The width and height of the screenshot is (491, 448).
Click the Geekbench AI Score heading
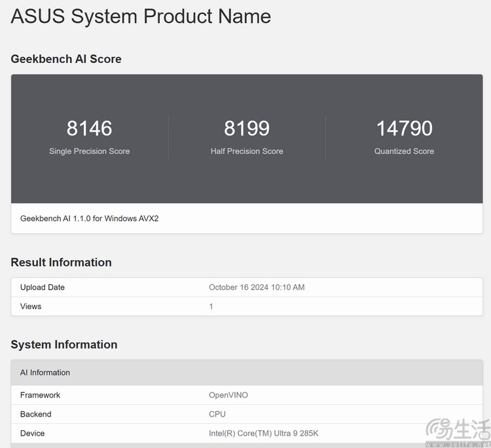click(x=66, y=59)
